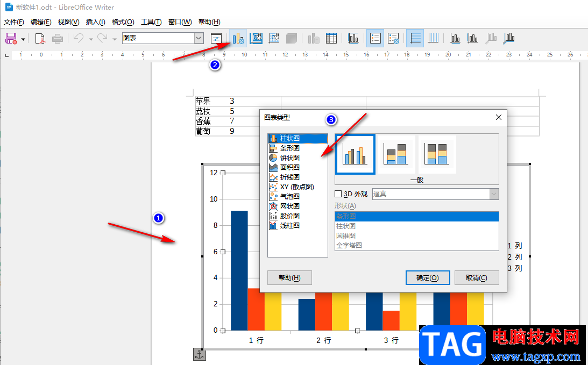The image size is (588, 365).
Task: Click the ruler tab-stop selector icon
Action: [6, 55]
